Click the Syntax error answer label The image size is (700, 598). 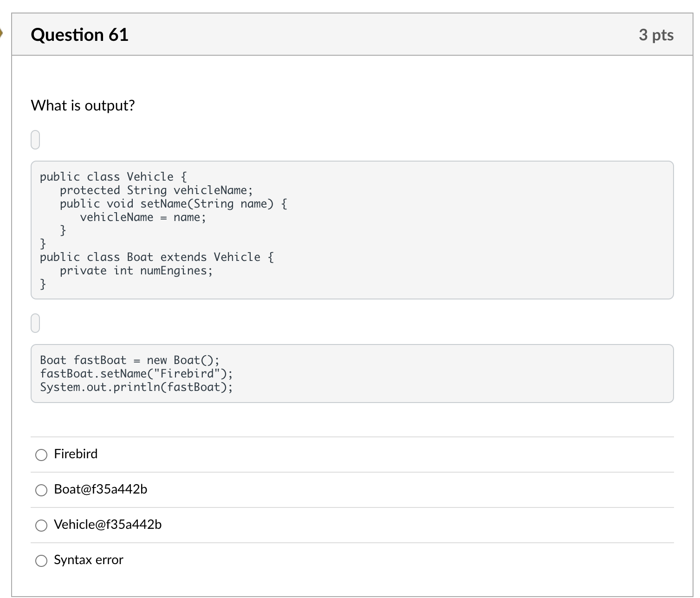89,560
